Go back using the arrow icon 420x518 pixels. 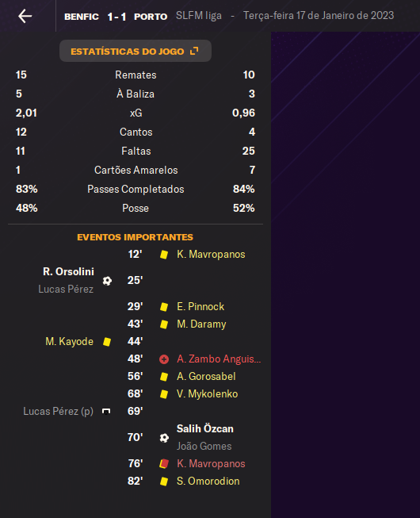25,16
